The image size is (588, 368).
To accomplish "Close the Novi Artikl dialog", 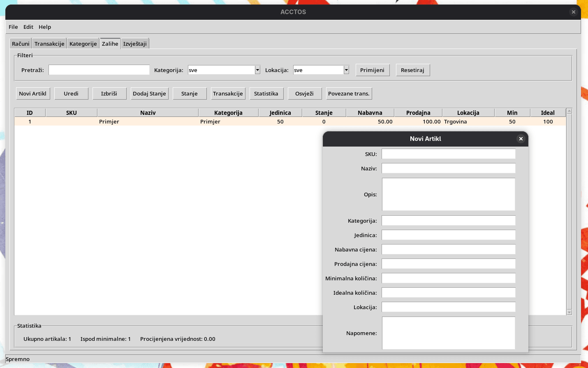I will point(521,139).
